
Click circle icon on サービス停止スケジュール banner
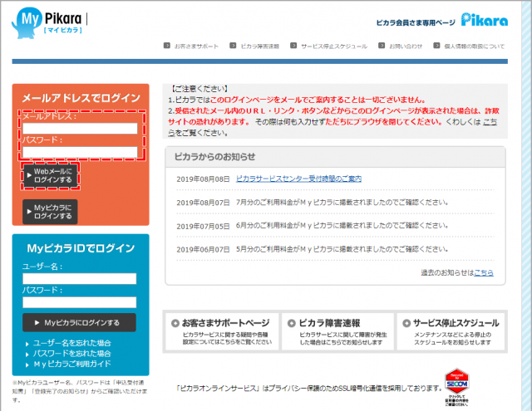[x=406, y=323]
